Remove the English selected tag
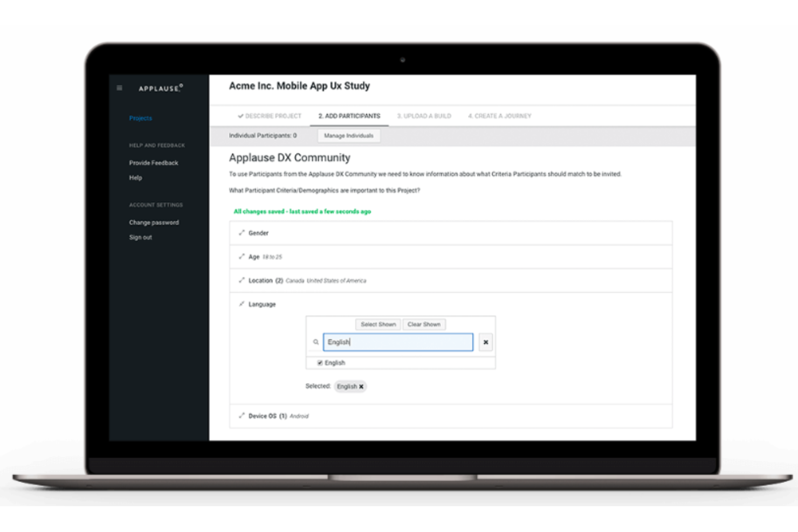 click(361, 386)
